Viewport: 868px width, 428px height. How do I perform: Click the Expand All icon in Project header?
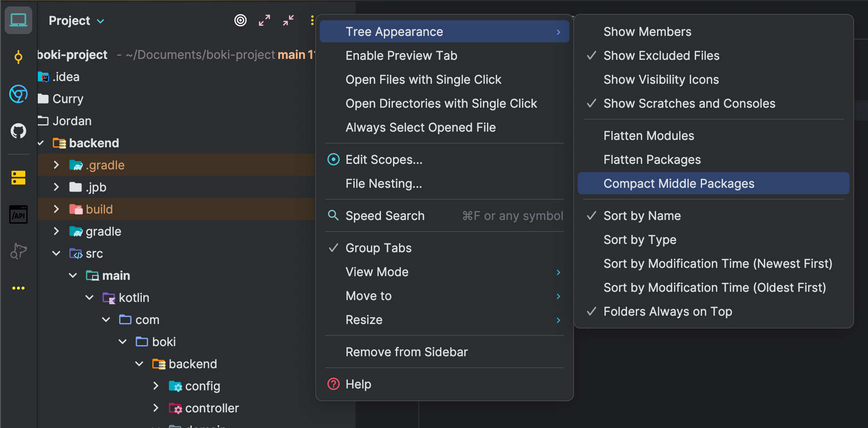point(264,20)
